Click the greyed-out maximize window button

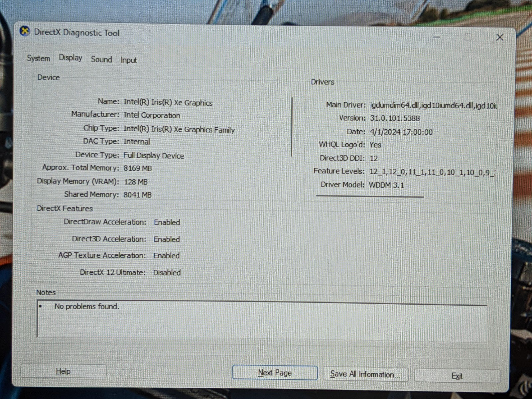(x=468, y=37)
